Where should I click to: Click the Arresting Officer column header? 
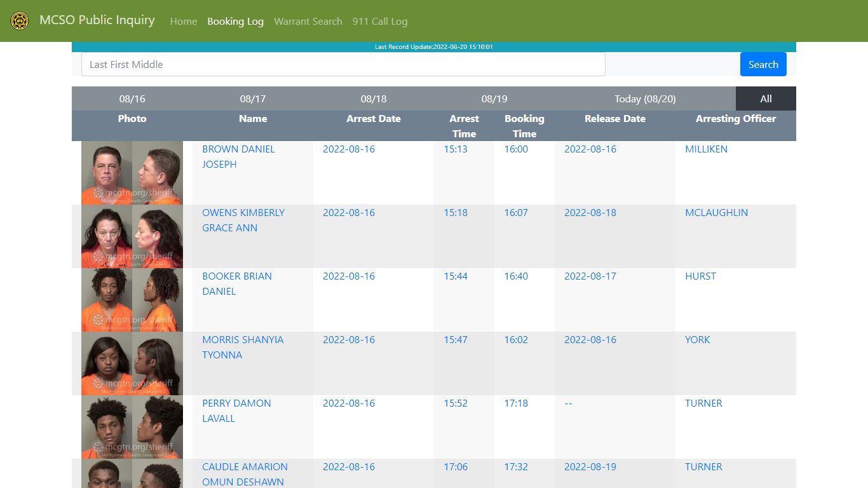tap(736, 118)
